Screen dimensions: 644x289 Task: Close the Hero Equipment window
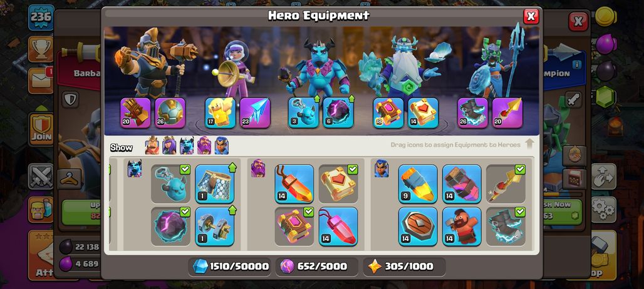(531, 16)
